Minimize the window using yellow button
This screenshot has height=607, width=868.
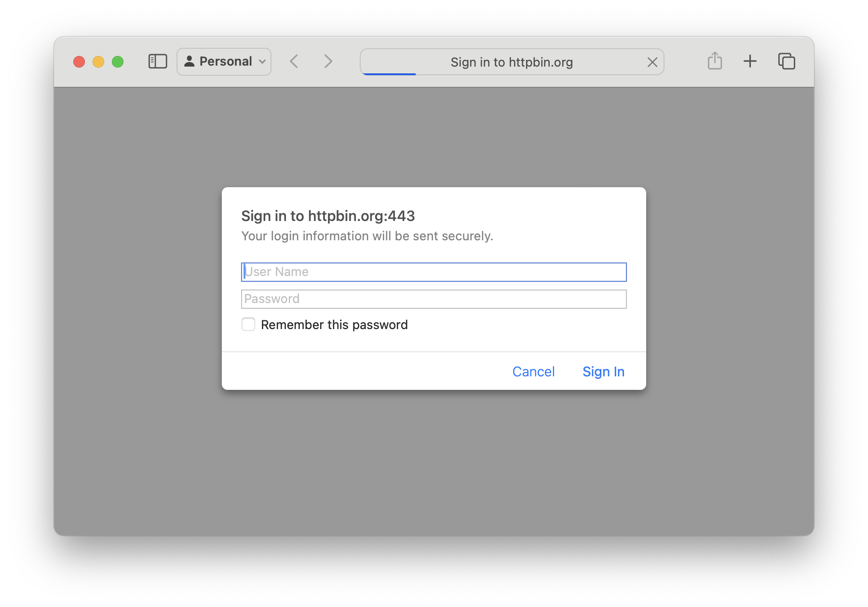(x=98, y=62)
